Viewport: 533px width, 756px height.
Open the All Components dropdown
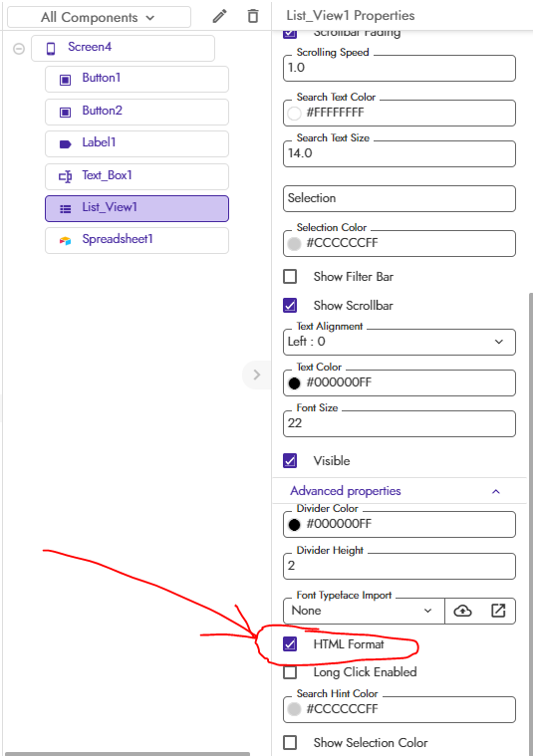coord(99,17)
